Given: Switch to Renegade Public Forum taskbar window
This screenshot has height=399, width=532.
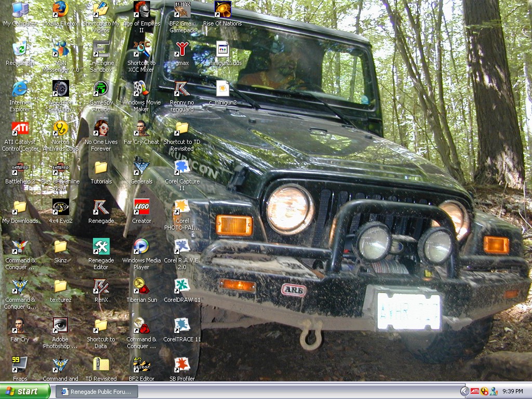Looking at the screenshot, I should 97,391.
